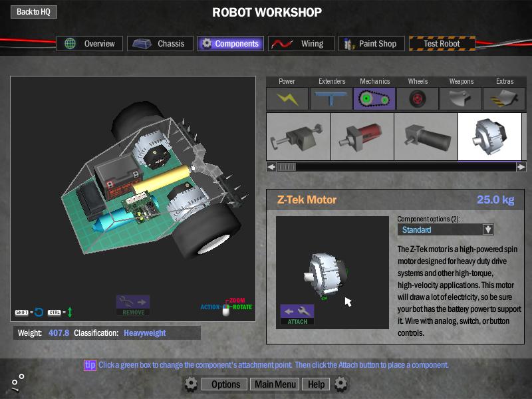Open the Extenders component category
The image size is (532, 399).
(x=331, y=98)
